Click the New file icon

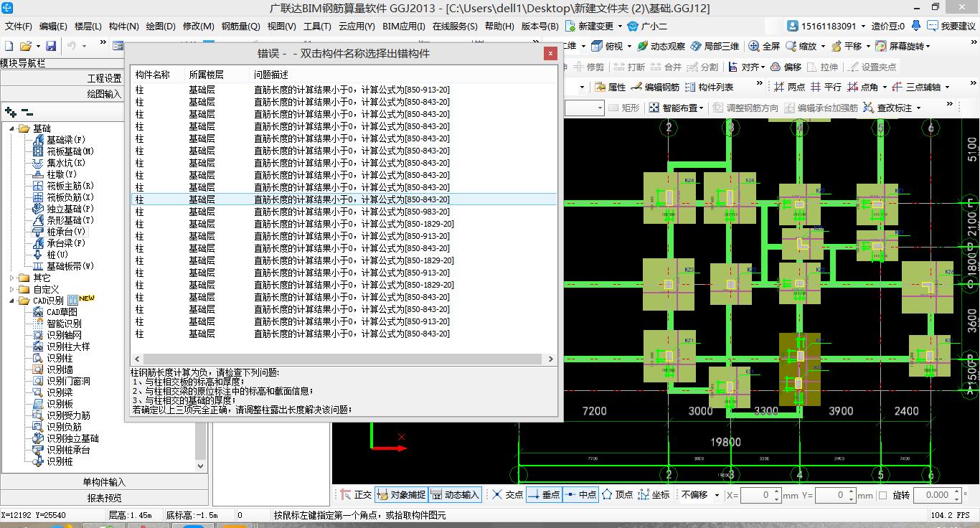tap(9, 46)
